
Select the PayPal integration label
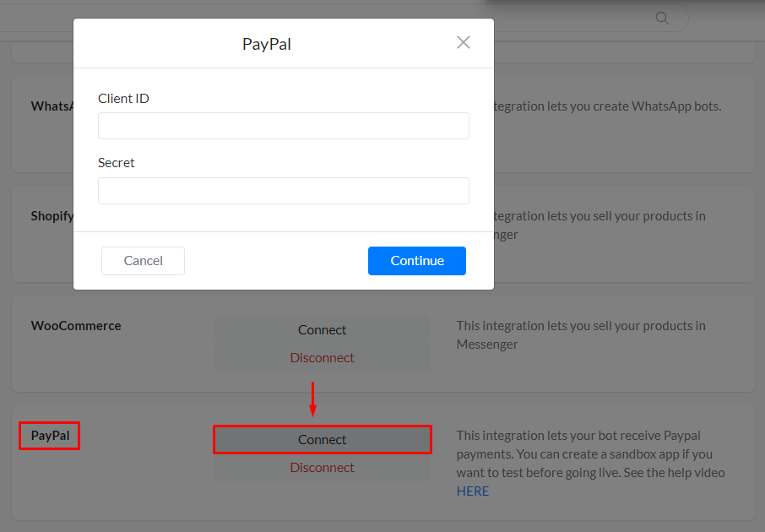[50, 436]
